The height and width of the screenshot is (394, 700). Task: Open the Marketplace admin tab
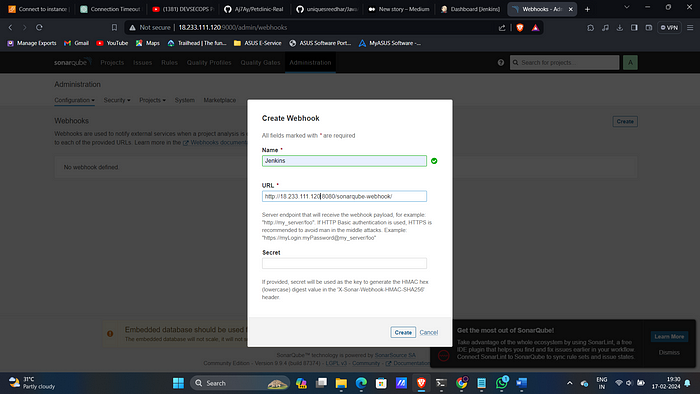coord(220,100)
